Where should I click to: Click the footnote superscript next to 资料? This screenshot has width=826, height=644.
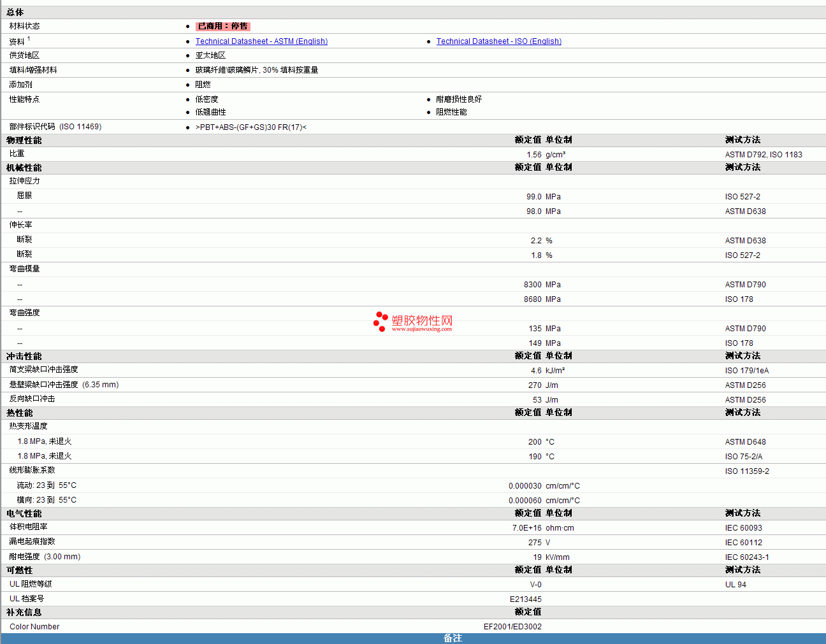[x=29, y=39]
